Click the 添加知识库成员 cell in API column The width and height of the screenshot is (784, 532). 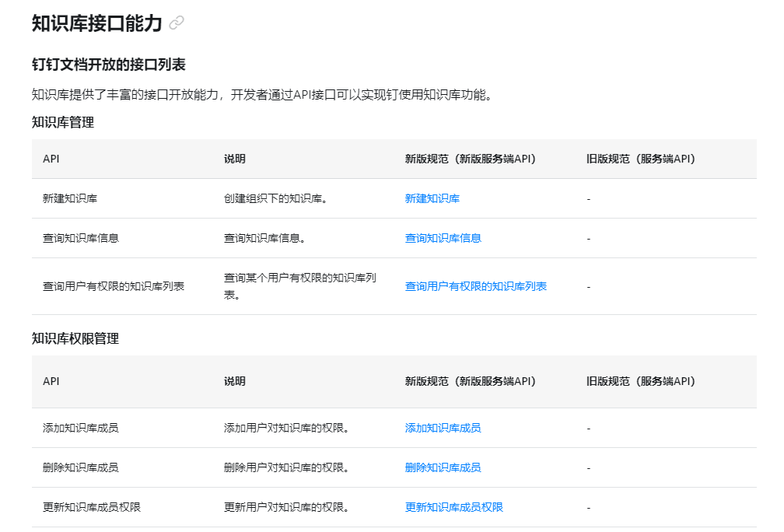81,428
